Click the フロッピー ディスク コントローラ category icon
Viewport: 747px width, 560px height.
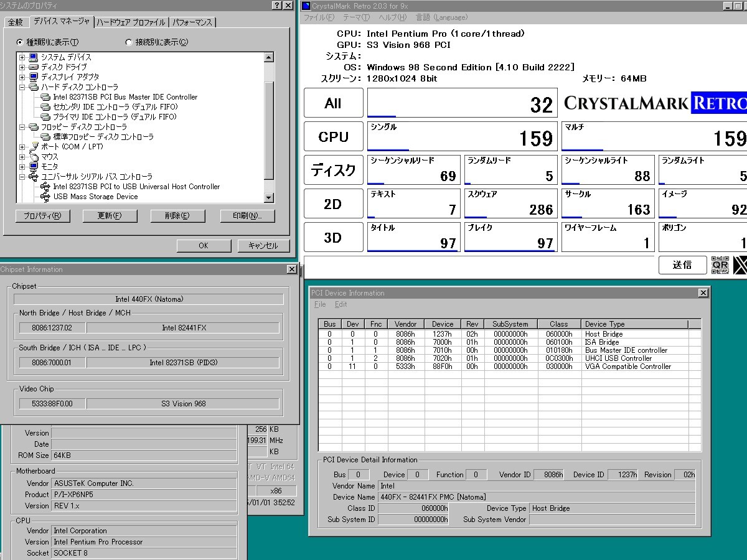coord(34,127)
